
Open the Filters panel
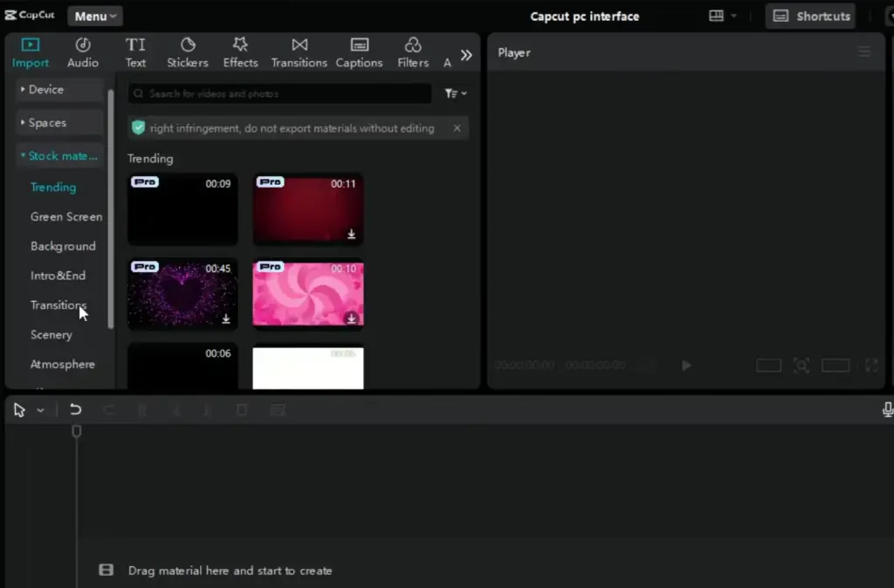coord(412,51)
